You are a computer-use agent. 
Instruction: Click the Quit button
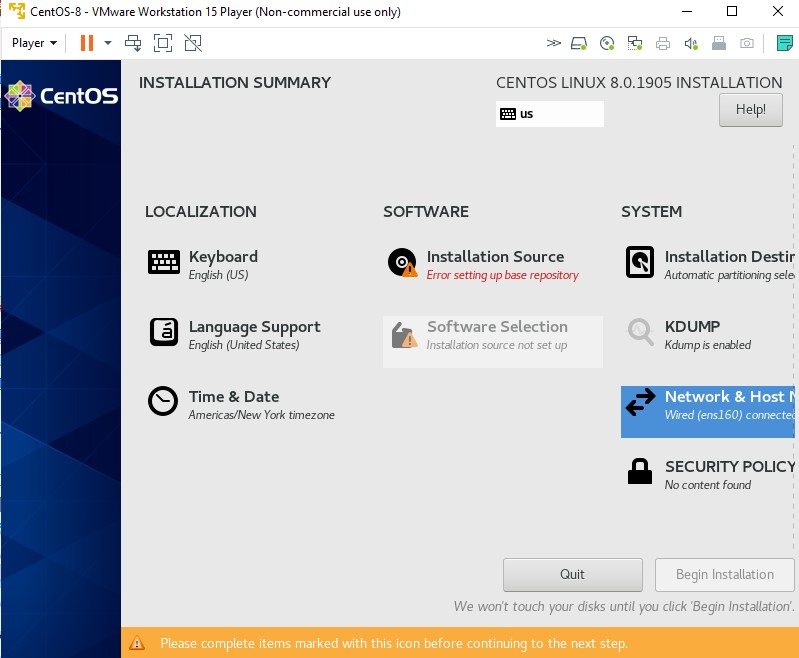573,574
